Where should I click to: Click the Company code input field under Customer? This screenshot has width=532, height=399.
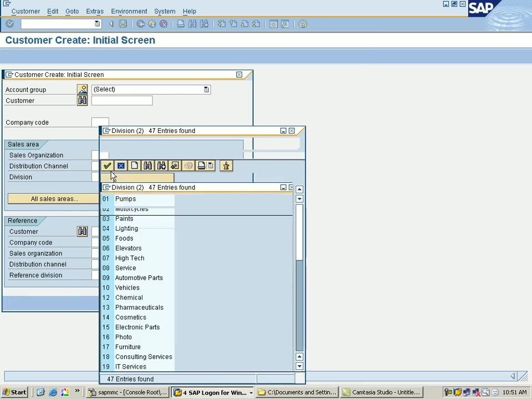[x=100, y=122]
